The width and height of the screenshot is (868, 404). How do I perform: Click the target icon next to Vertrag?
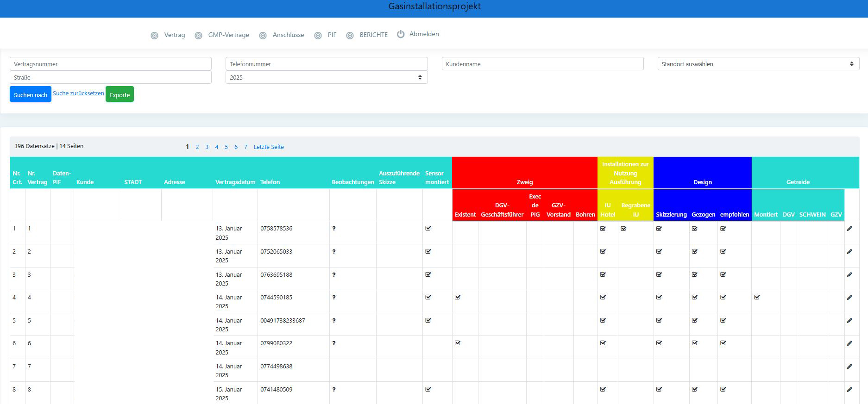point(155,36)
